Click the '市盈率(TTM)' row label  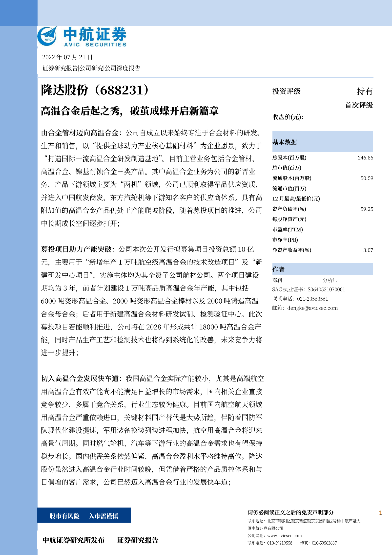[x=288, y=230]
